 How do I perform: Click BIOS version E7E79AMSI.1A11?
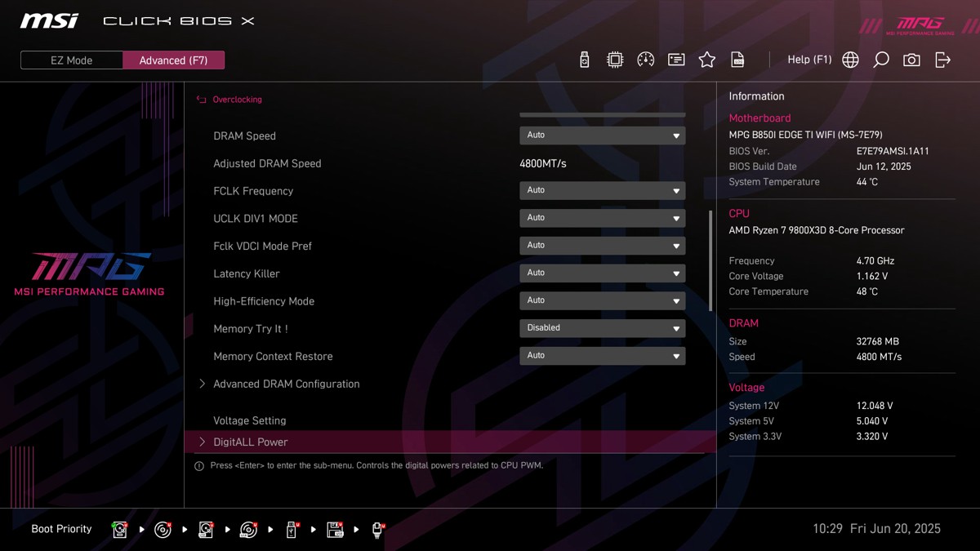point(893,151)
